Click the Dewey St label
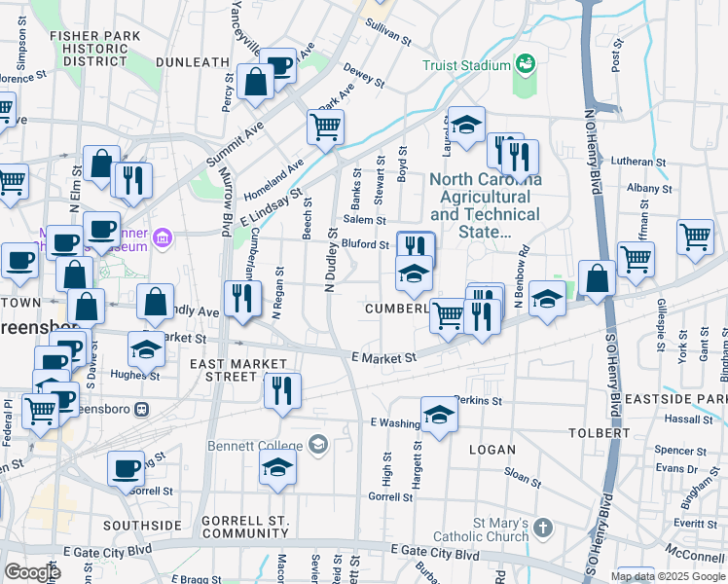The image size is (728, 584). (364, 75)
